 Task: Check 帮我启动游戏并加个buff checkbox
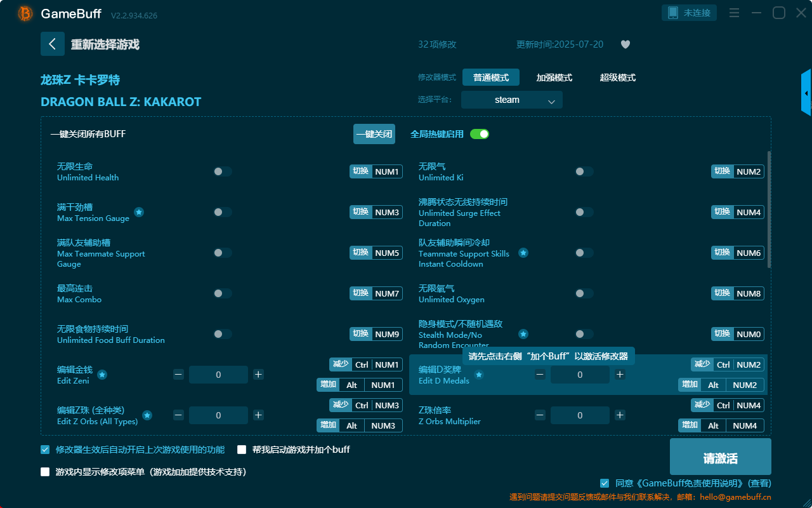(x=242, y=450)
